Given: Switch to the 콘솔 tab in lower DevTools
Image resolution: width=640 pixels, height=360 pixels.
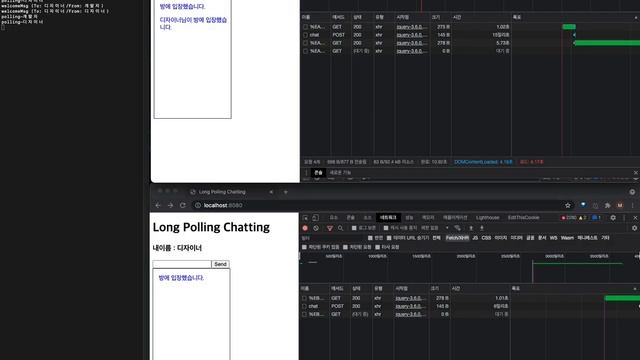Looking at the screenshot, I should pyautogui.click(x=351, y=218).
